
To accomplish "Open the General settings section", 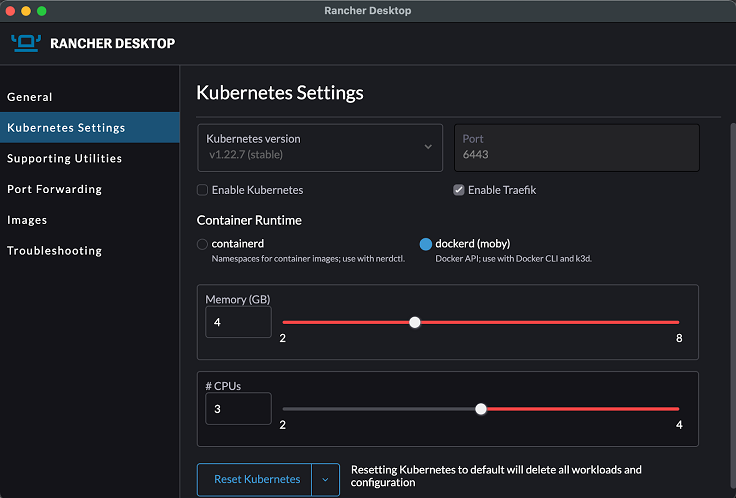I will click(x=30, y=97).
